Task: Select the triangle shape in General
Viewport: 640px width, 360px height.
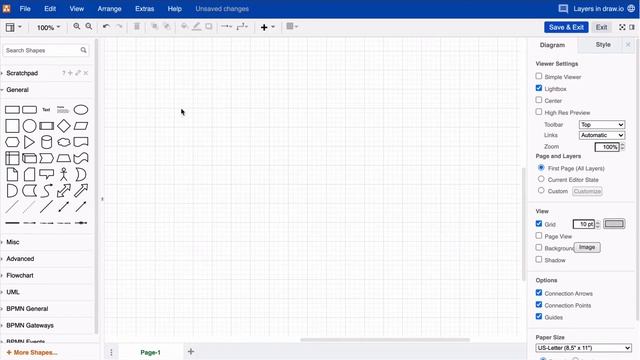Action: (29, 142)
